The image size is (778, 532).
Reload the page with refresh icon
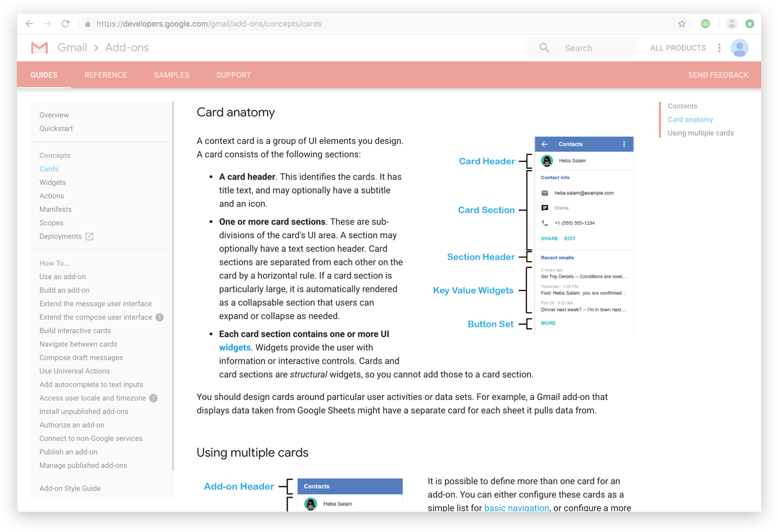click(x=65, y=24)
